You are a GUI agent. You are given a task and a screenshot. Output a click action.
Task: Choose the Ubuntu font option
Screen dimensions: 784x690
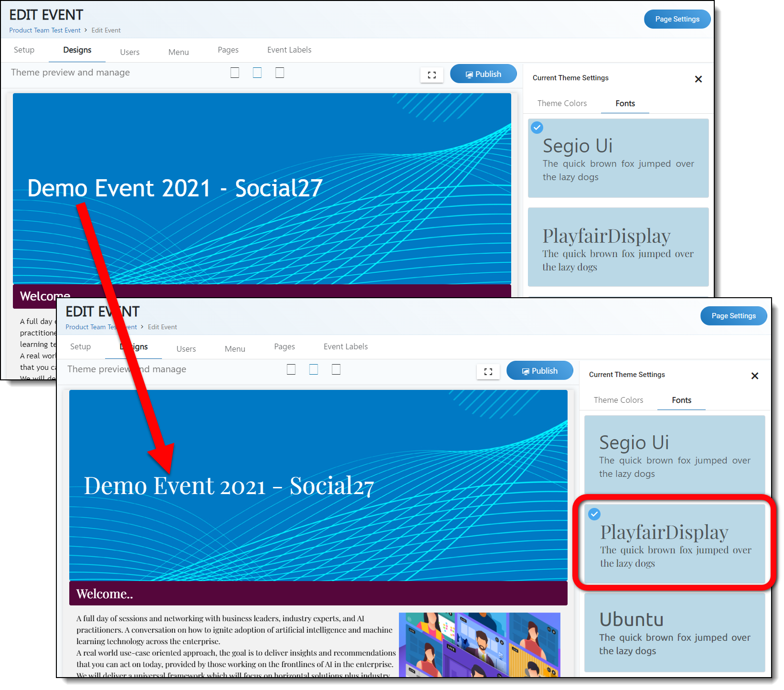point(674,632)
